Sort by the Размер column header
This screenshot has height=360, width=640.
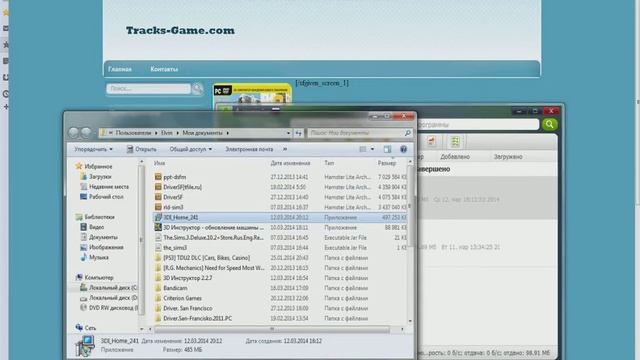(x=387, y=163)
